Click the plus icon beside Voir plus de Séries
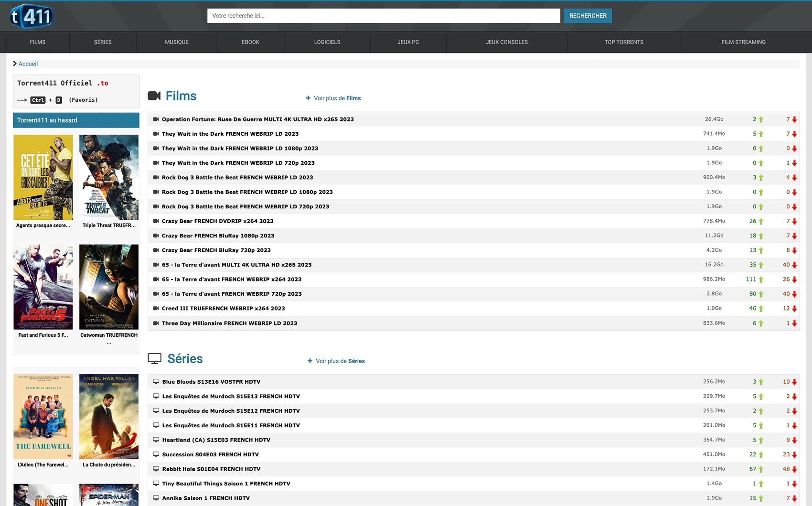This screenshot has height=506, width=812. point(310,361)
